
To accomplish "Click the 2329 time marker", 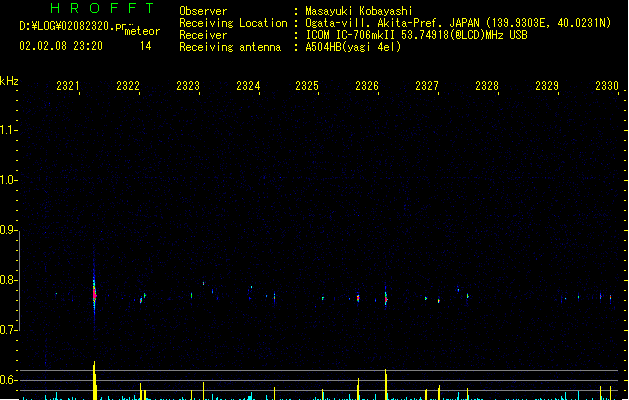I will click(547, 86).
